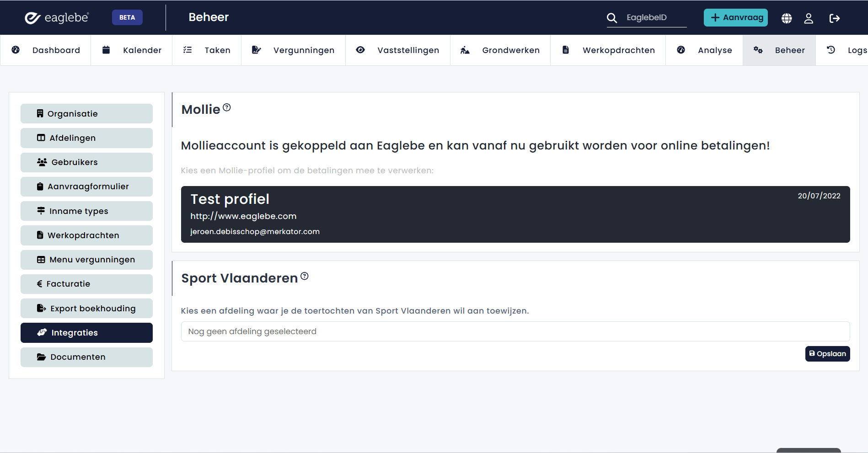Screen dimensions: 868x453
Task: Click the Sport Vlaanderen help icon
Action: [305, 276]
